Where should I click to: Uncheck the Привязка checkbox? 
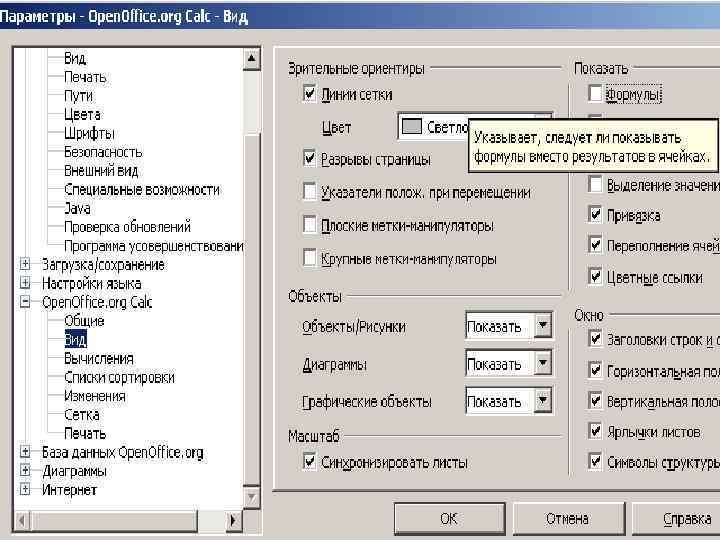[x=595, y=214]
